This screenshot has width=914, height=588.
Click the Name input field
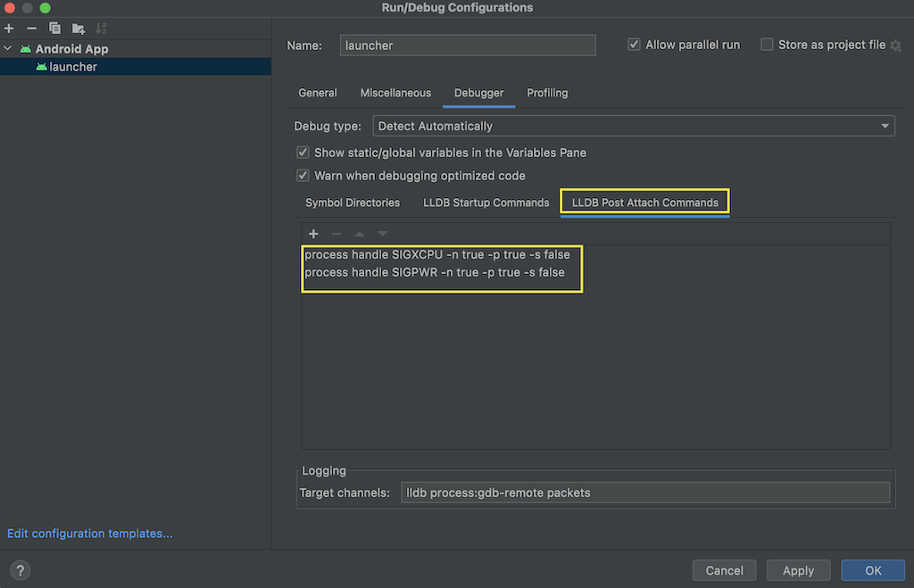[468, 46]
